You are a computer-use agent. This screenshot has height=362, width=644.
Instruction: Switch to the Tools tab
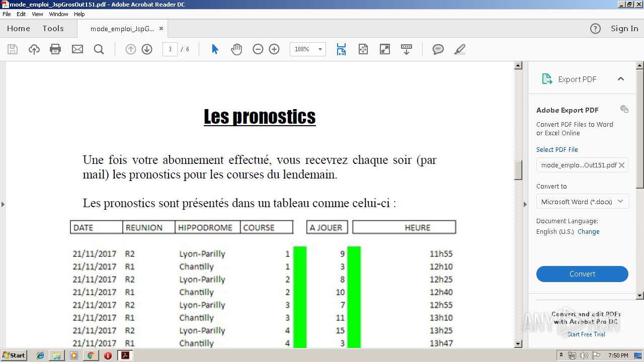pos(53,29)
